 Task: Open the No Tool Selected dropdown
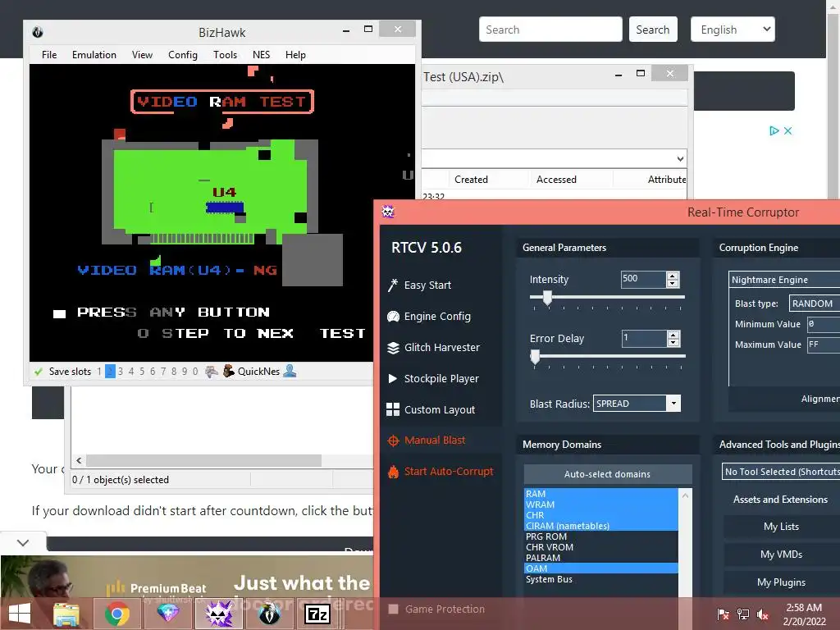point(781,472)
